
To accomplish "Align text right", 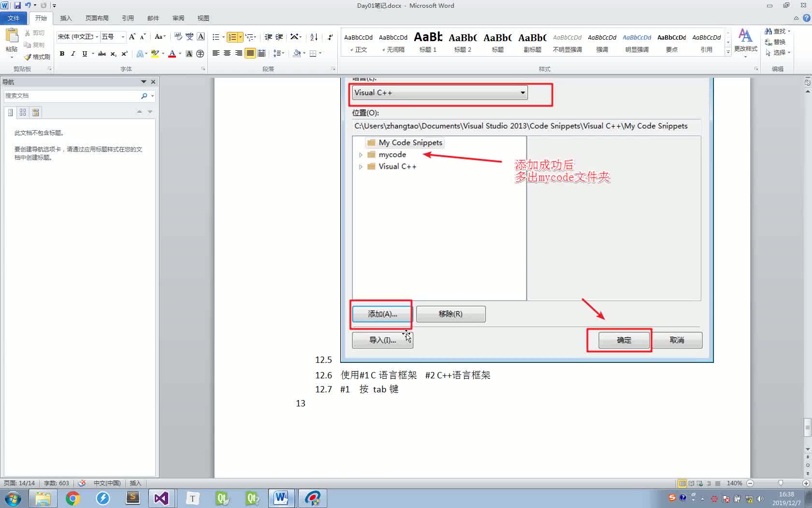I will click(238, 53).
